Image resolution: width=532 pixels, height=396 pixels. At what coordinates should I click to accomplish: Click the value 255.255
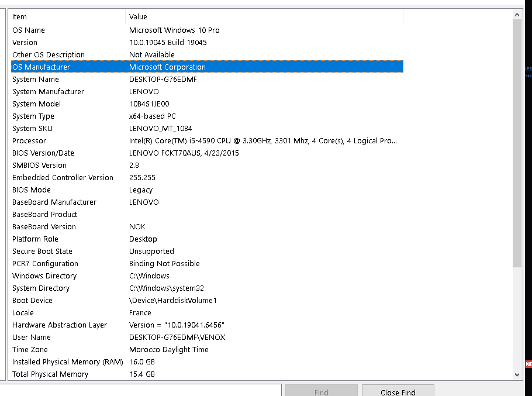[142, 177]
